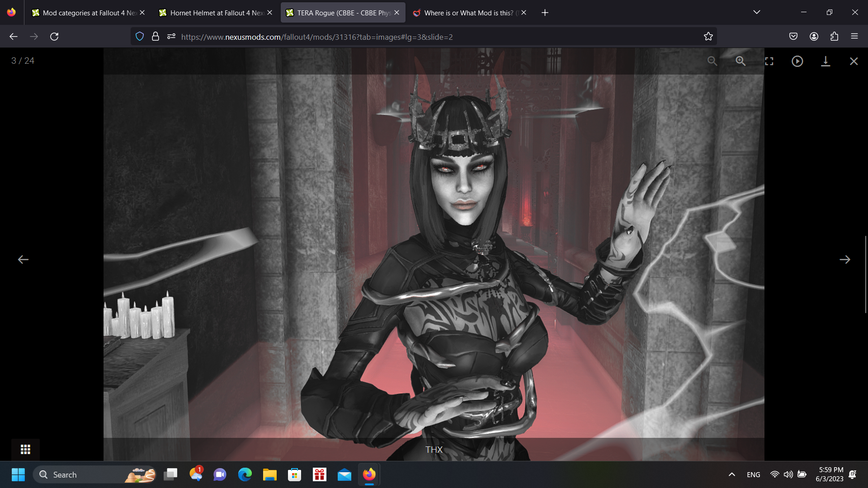Open the red gift app on taskbar
This screenshot has width=868, height=488.
pyautogui.click(x=320, y=474)
